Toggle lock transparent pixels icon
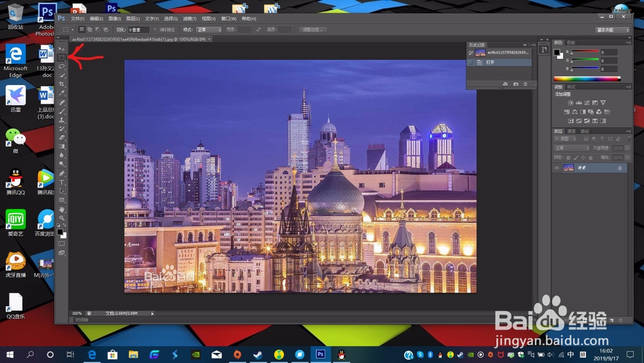This screenshot has width=644, height=363. [x=569, y=157]
